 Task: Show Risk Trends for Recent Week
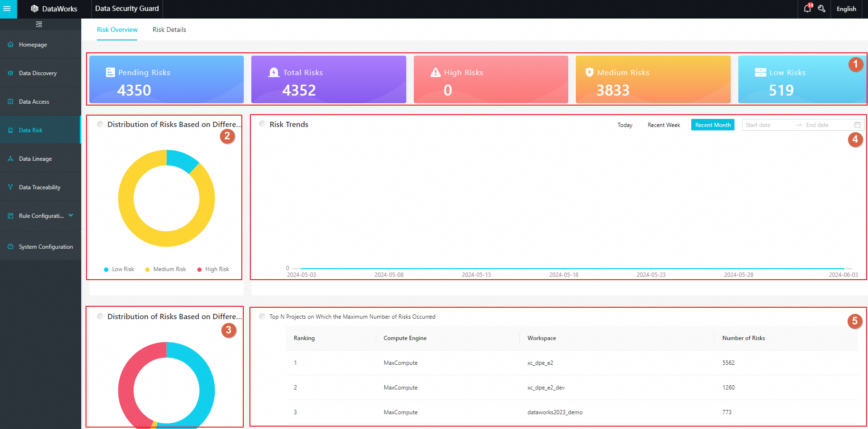point(664,125)
